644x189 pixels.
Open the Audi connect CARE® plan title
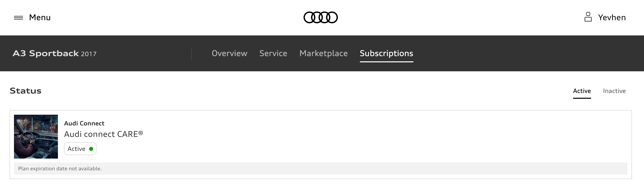coord(104,134)
